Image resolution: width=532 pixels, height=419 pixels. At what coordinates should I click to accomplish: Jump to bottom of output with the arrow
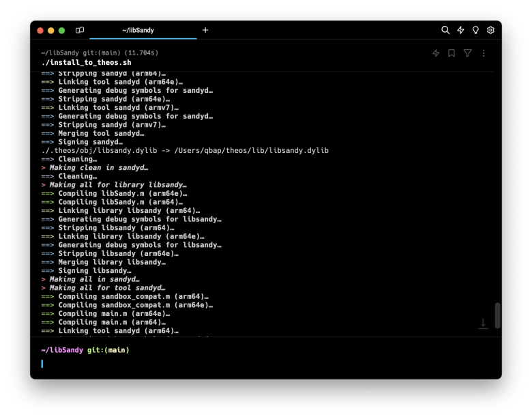(x=483, y=323)
